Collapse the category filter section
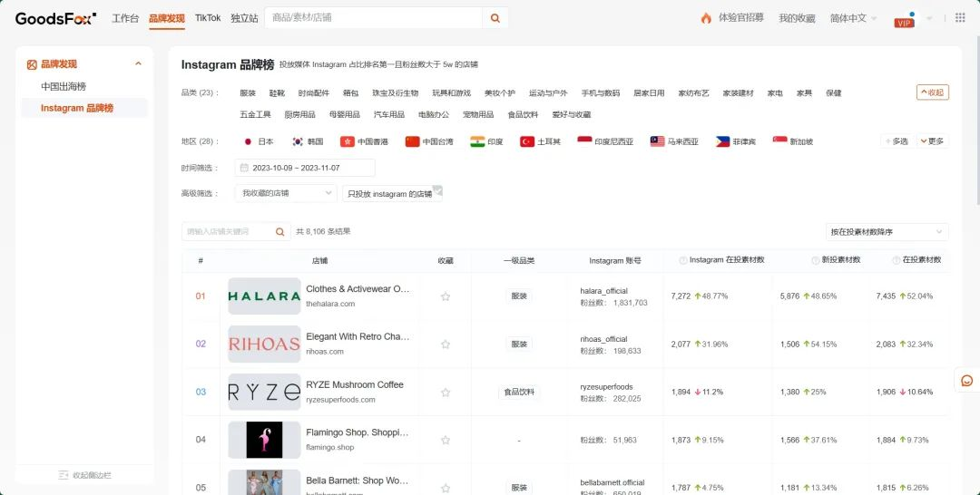Image resolution: width=980 pixels, height=495 pixels. (x=932, y=92)
